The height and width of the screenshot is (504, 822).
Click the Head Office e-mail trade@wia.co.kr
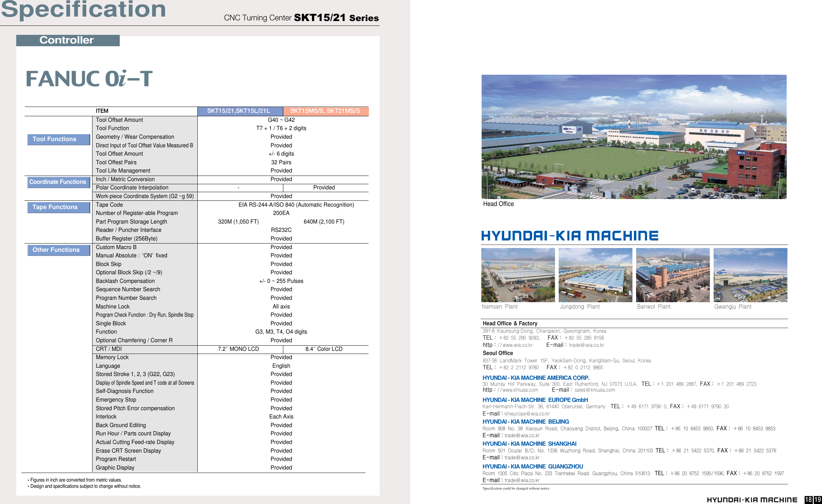tap(587, 345)
